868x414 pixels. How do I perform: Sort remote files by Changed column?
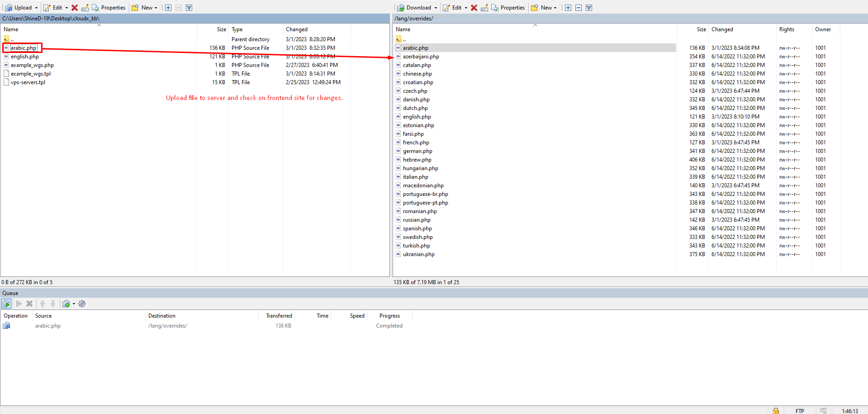click(722, 29)
